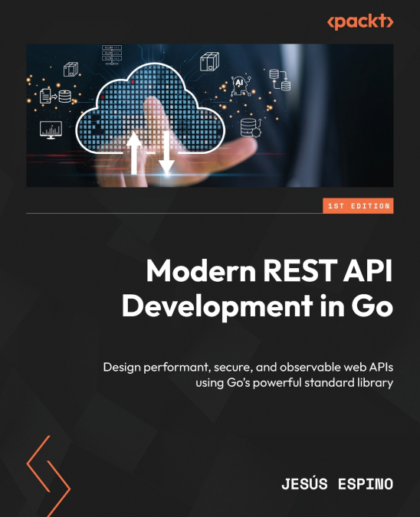The image size is (420, 517).
Task: Click the subtitle 'Design performant, secure, and observable web APIs'
Action: [x=248, y=367]
